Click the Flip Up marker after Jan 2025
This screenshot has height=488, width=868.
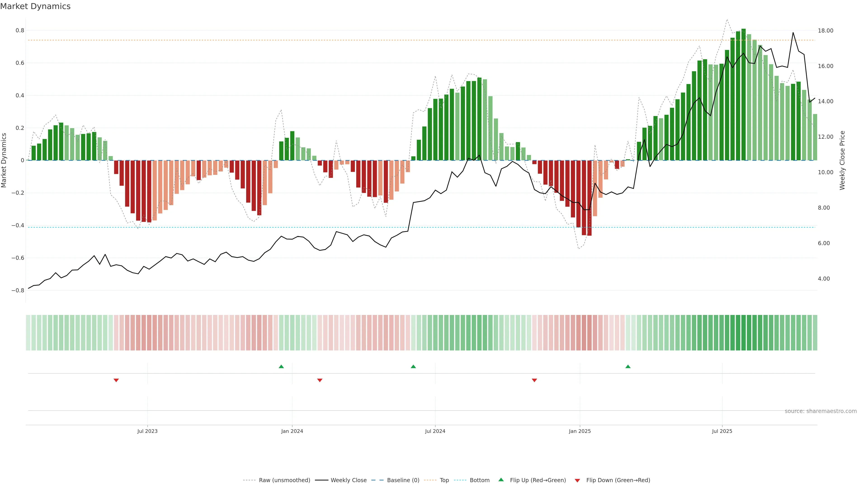point(628,366)
